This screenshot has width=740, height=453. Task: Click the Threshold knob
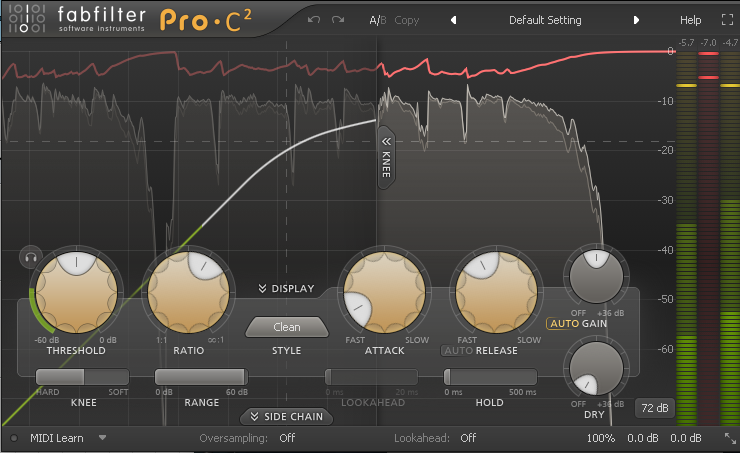tap(76, 293)
